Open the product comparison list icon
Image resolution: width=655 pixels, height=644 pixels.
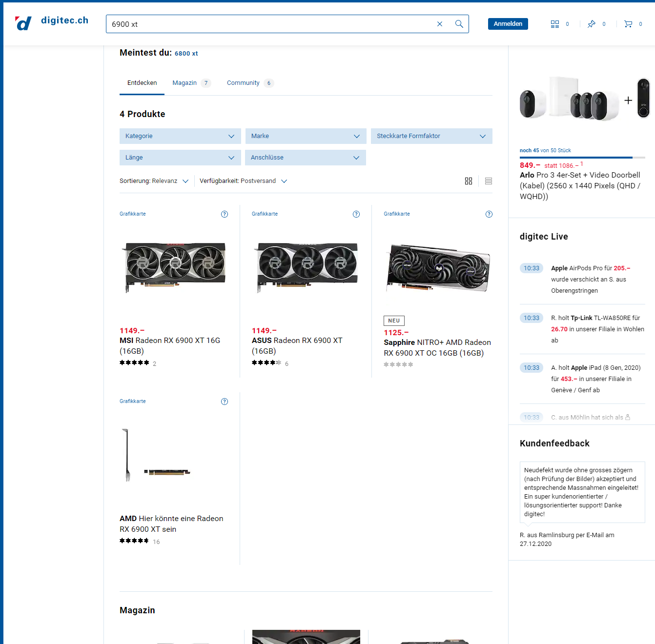click(555, 24)
